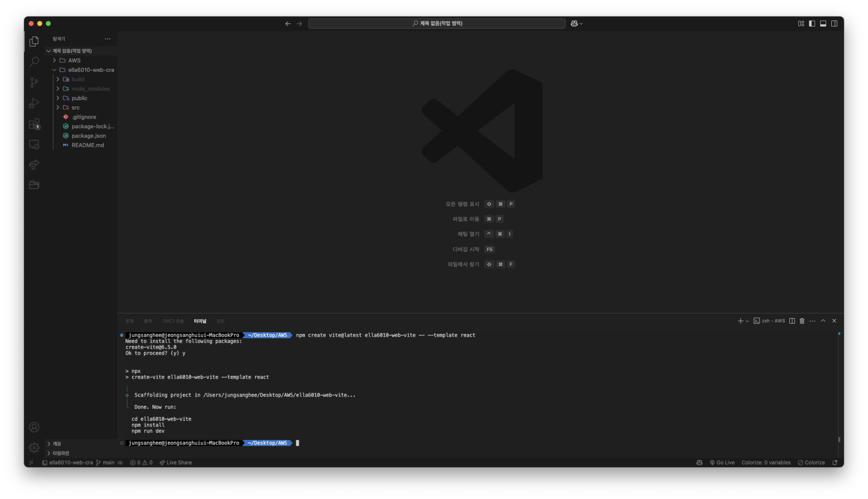
Task: Open the Accounts menu icon
Action: [x=34, y=427]
